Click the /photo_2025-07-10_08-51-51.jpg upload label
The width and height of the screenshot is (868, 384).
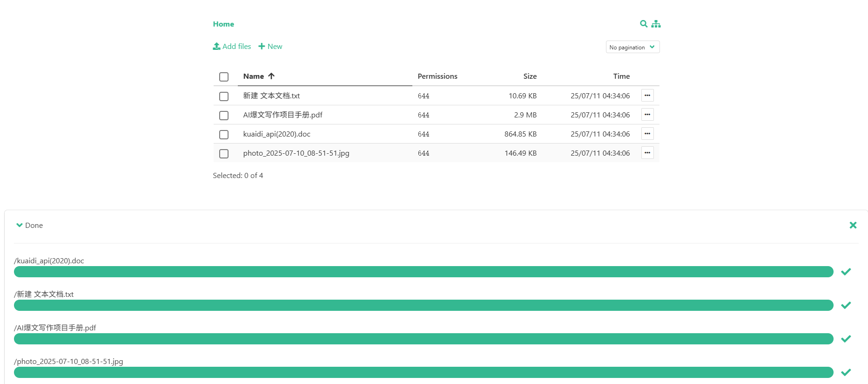point(68,362)
